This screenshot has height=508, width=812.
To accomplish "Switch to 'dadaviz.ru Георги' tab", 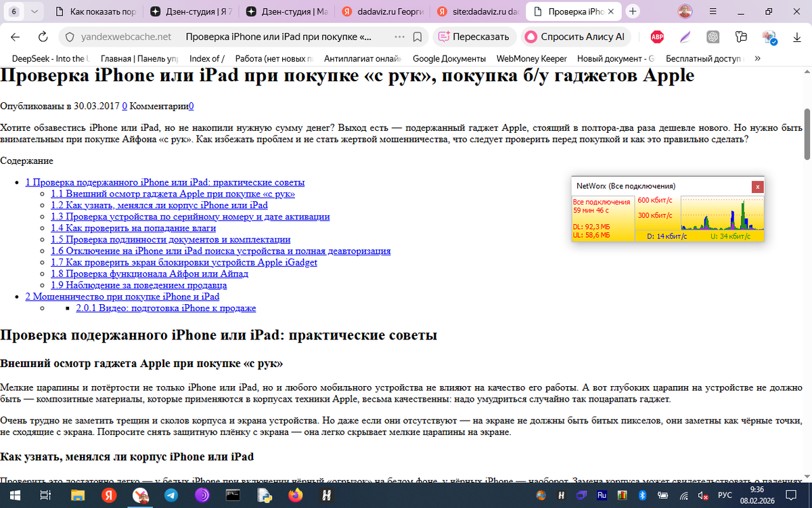I will 384,12.
